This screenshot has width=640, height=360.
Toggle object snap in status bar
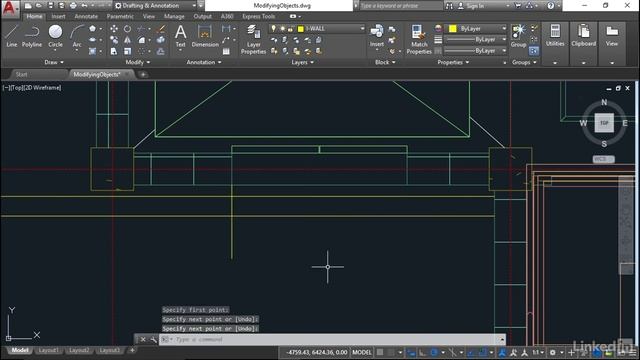[483, 352]
